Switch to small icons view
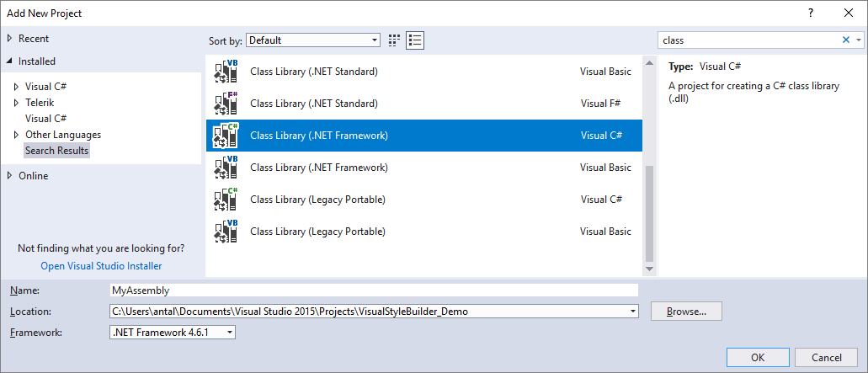 pyautogui.click(x=394, y=40)
